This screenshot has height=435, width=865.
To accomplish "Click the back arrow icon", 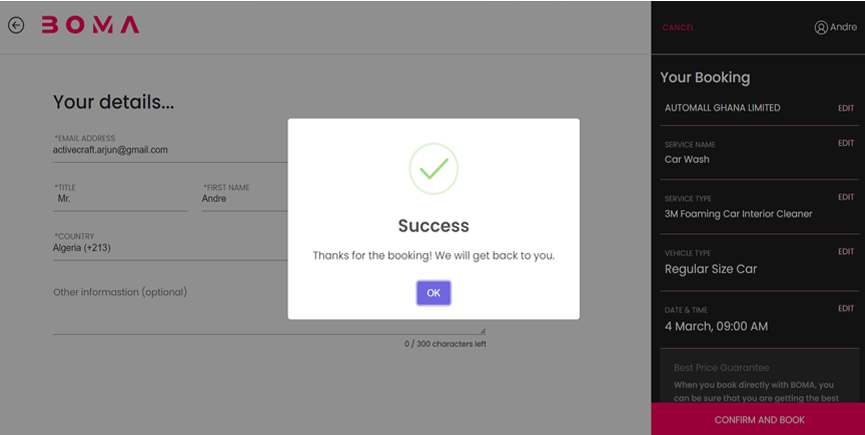I will 16,26.
